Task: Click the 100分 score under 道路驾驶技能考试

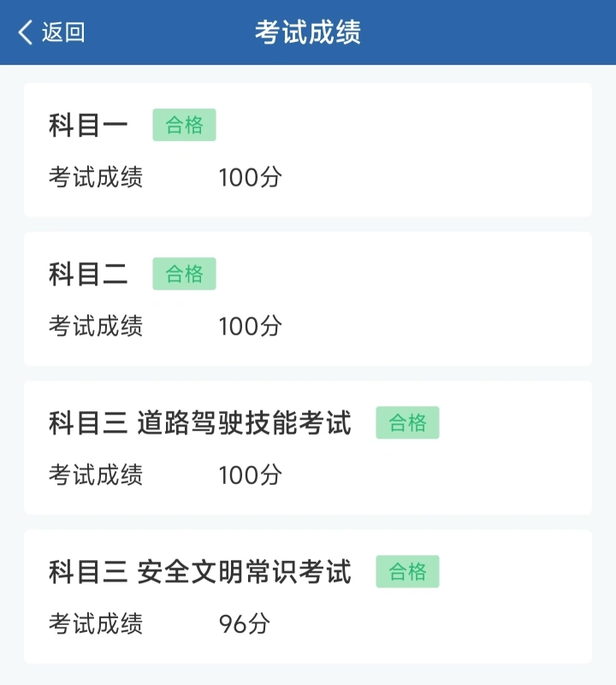Action: point(250,475)
